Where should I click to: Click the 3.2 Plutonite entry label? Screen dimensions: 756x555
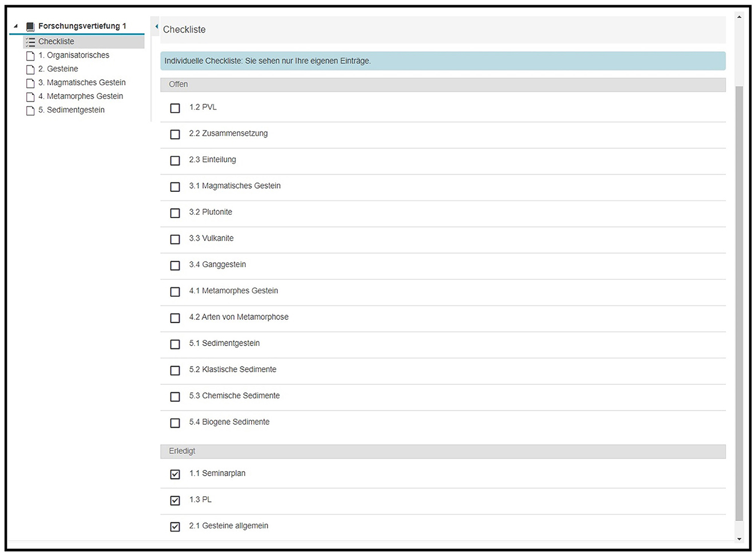[x=211, y=212]
